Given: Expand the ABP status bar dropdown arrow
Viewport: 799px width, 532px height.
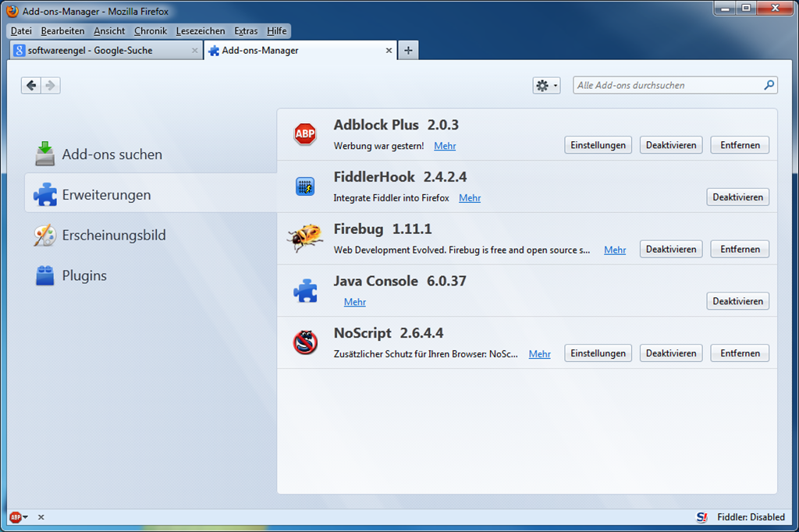Looking at the screenshot, I should point(25,517).
